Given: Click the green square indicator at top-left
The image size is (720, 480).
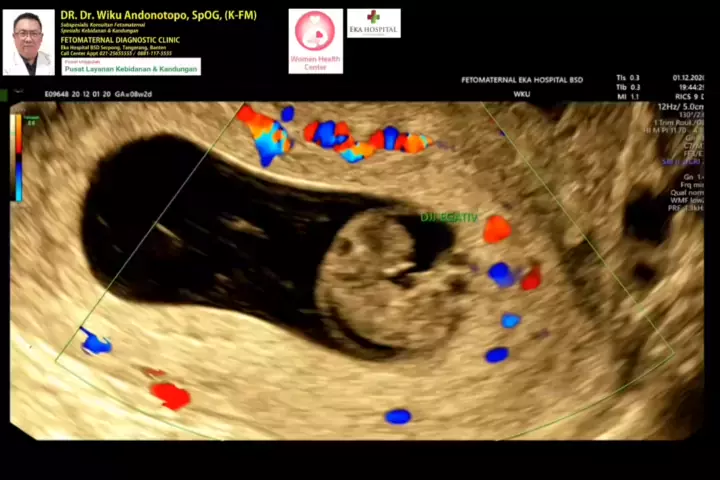Looking at the screenshot, I should click(4, 95).
